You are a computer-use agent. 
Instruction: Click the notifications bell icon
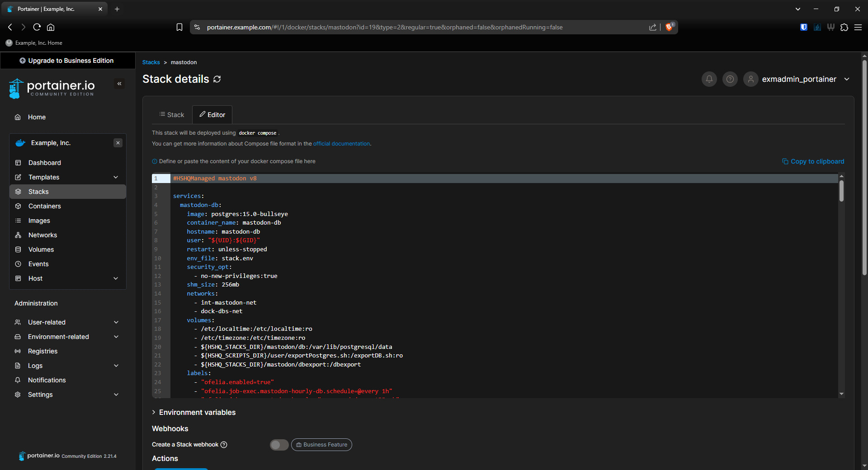709,79
